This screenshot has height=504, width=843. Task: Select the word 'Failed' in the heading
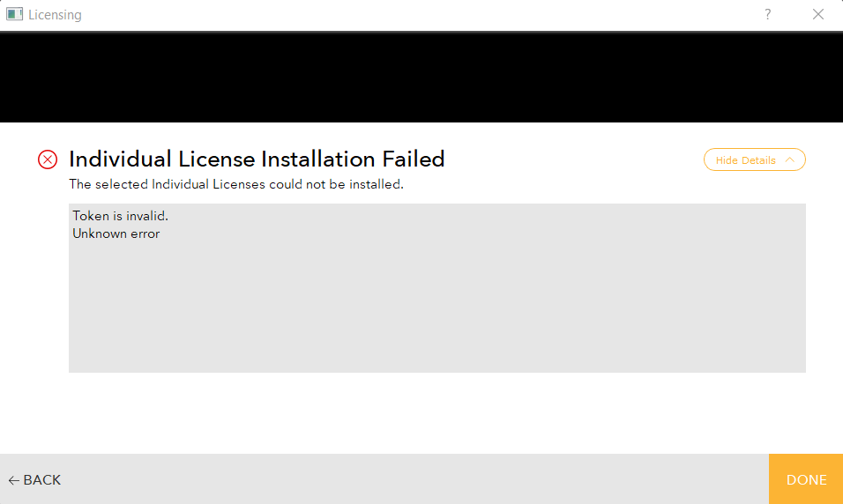[x=414, y=159]
